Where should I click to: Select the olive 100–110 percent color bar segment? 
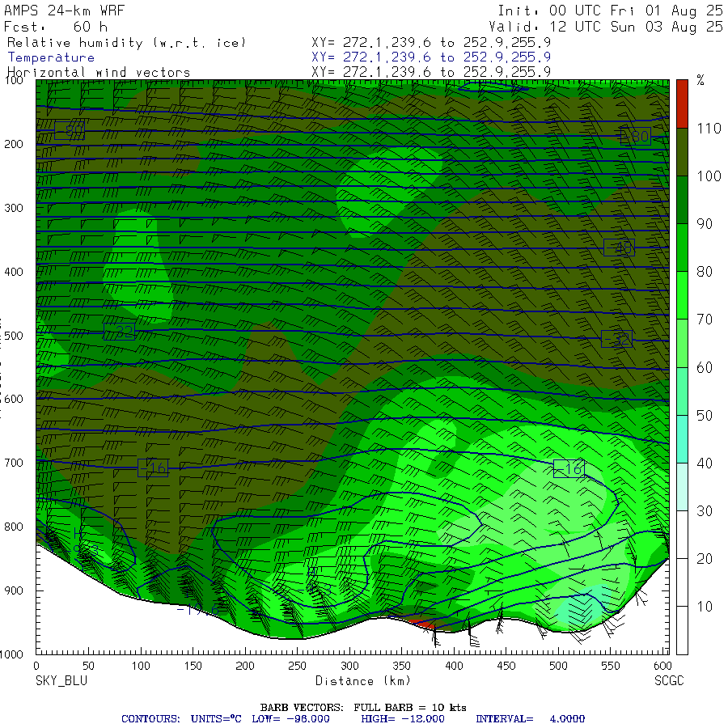click(x=682, y=152)
